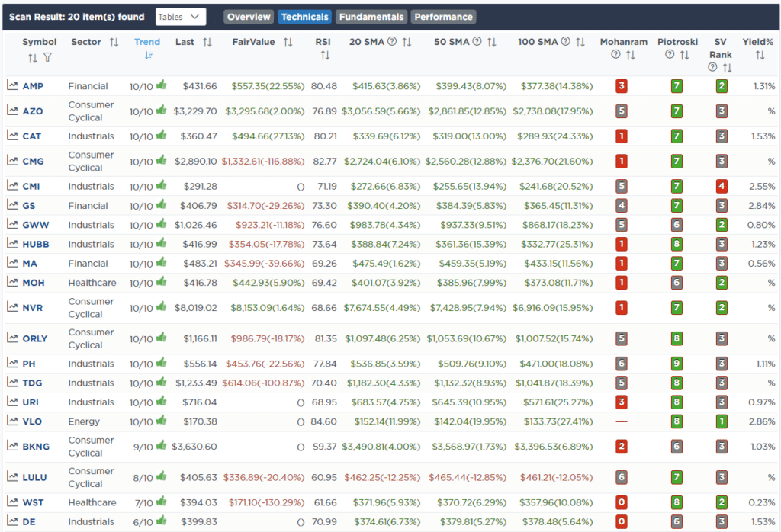Viewport: 781px width, 532px height.
Task: Click the yield value 2.86%
Action: [762, 421]
